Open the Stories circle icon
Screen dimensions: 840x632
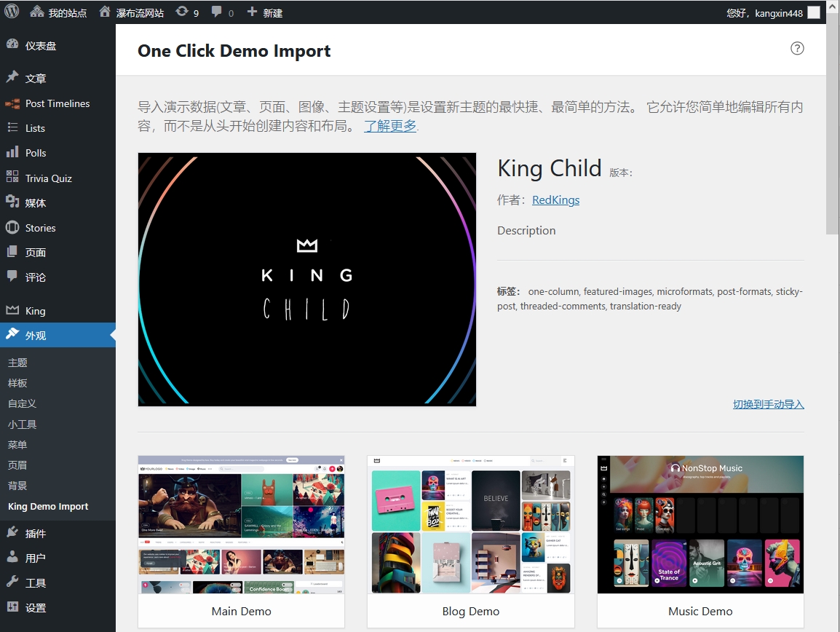click(x=12, y=227)
